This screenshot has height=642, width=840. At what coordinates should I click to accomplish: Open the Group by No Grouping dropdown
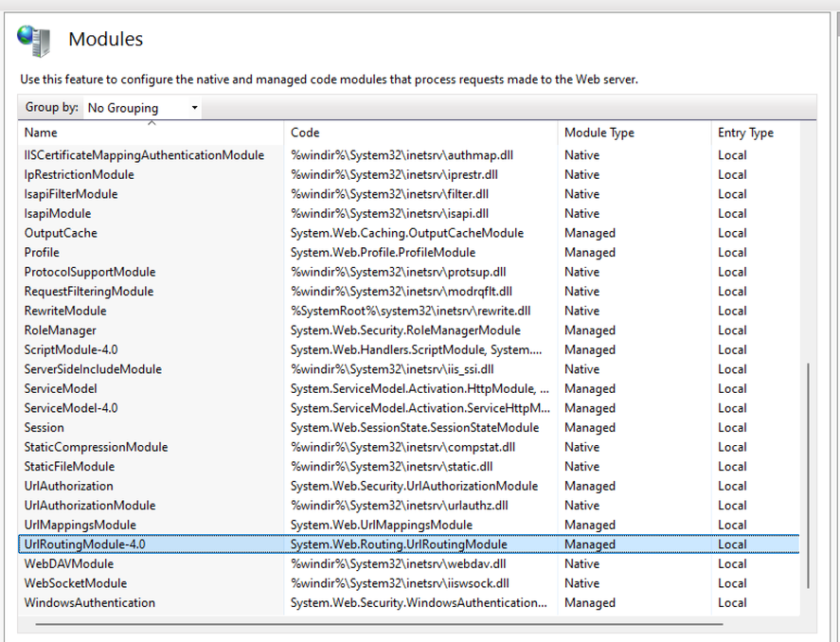click(x=142, y=108)
